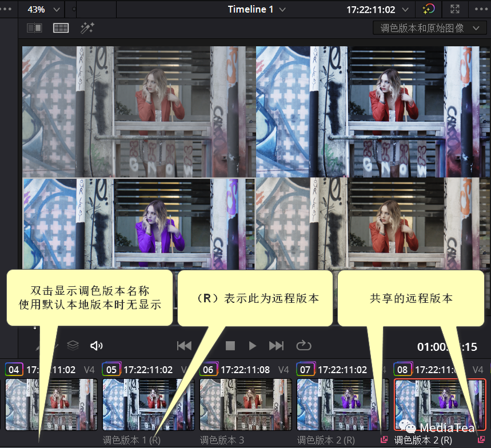
Task: Select the split-screen grid view icon
Action: pos(60,27)
